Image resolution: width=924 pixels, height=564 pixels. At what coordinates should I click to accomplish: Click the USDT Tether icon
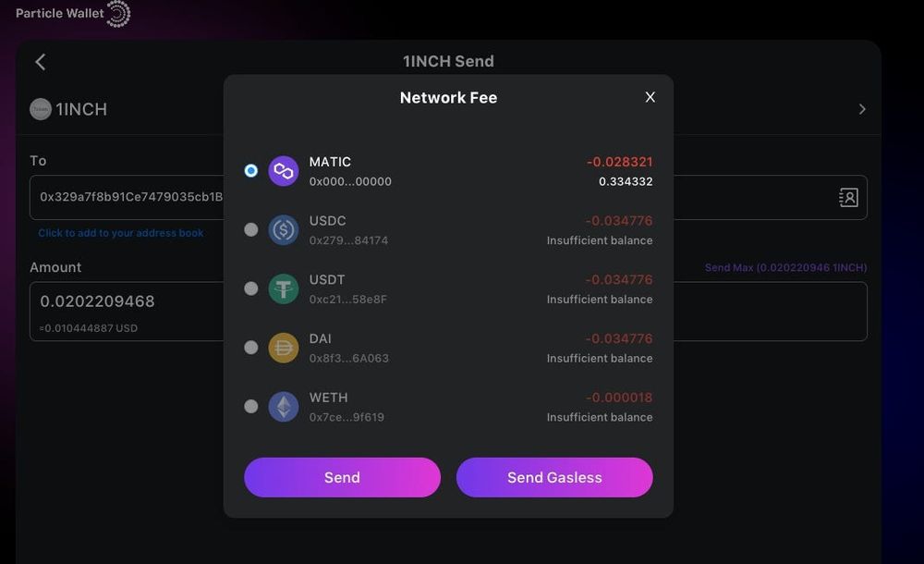coord(283,288)
